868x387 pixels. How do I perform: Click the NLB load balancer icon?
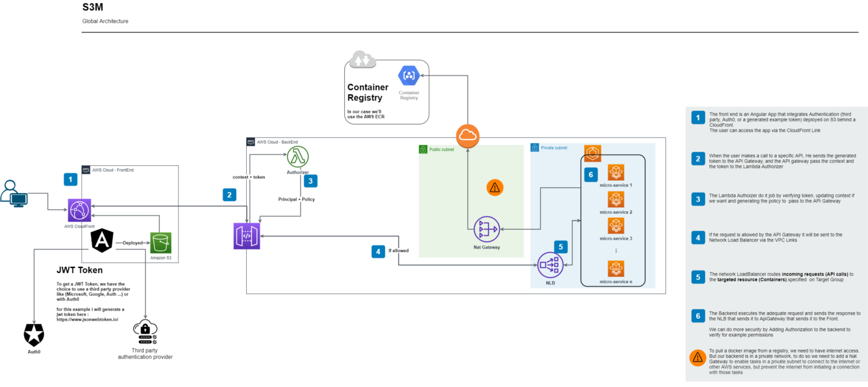point(550,265)
